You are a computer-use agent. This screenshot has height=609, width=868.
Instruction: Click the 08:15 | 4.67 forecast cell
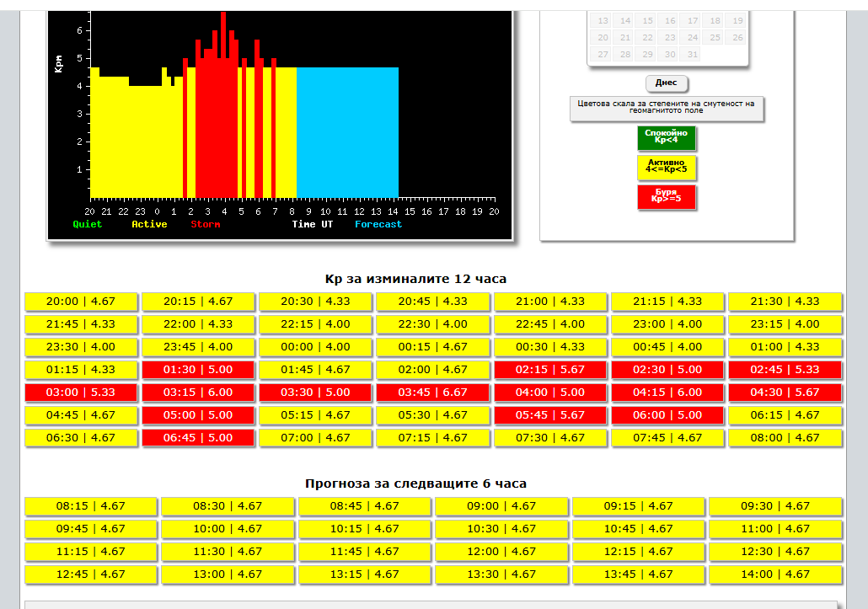[x=91, y=506]
